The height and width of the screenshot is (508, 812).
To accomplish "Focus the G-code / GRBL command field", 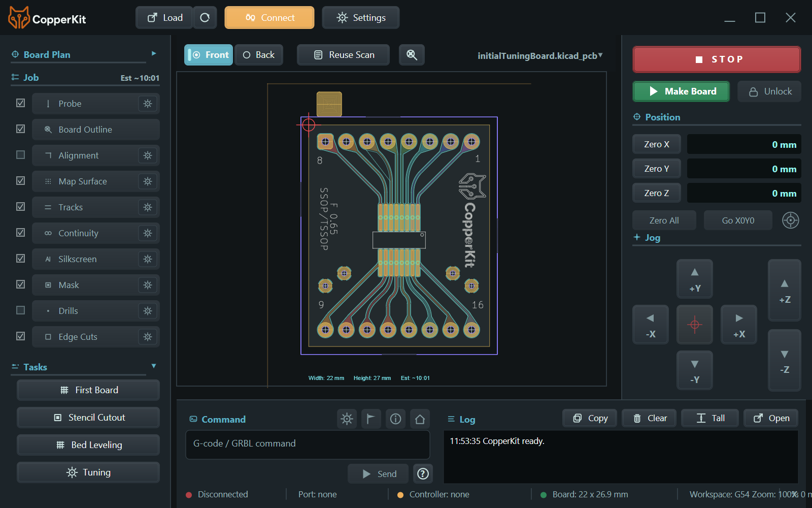I will click(308, 444).
